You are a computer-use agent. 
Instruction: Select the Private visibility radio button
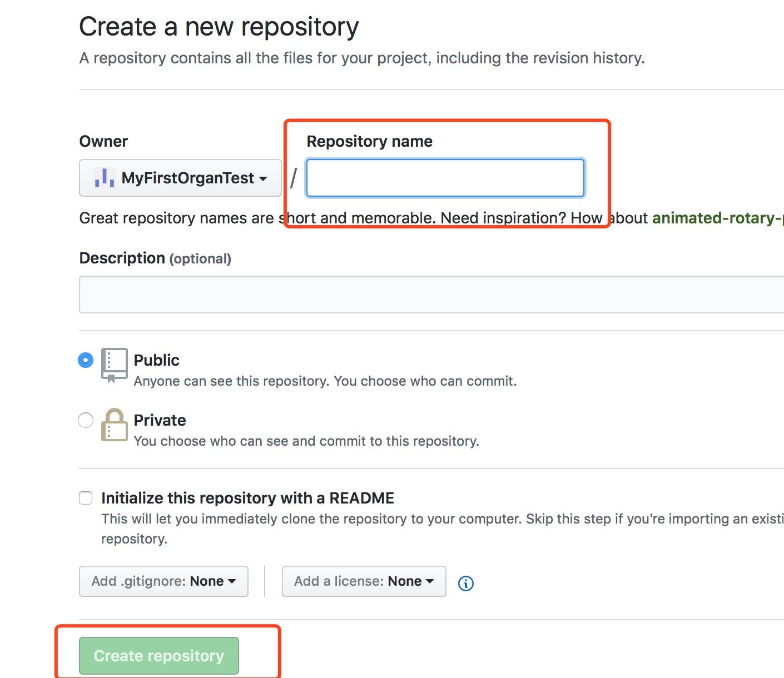tap(86, 420)
